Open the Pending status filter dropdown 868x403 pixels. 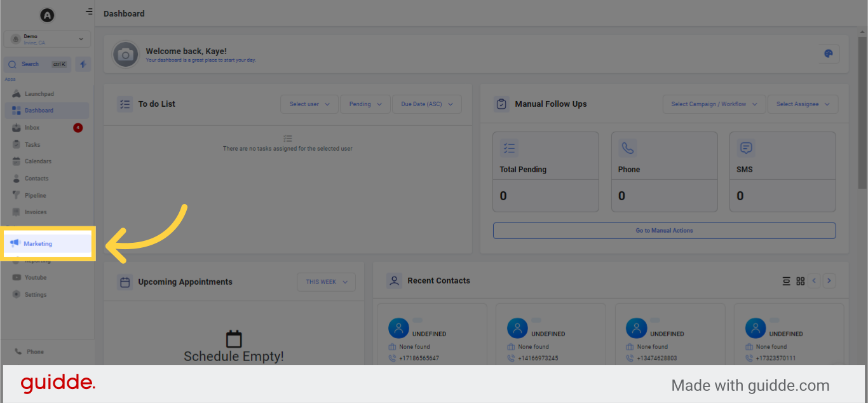(x=365, y=104)
